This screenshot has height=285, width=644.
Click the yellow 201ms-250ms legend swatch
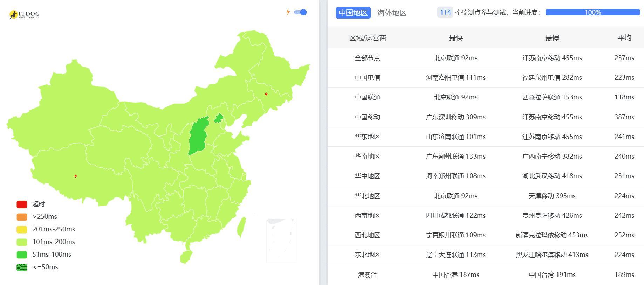[21, 229]
